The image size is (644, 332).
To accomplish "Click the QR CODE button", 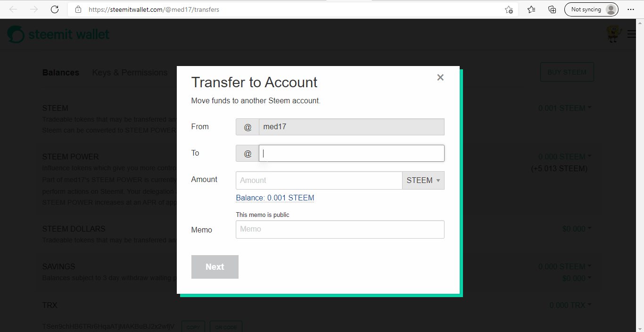I will [226, 327].
